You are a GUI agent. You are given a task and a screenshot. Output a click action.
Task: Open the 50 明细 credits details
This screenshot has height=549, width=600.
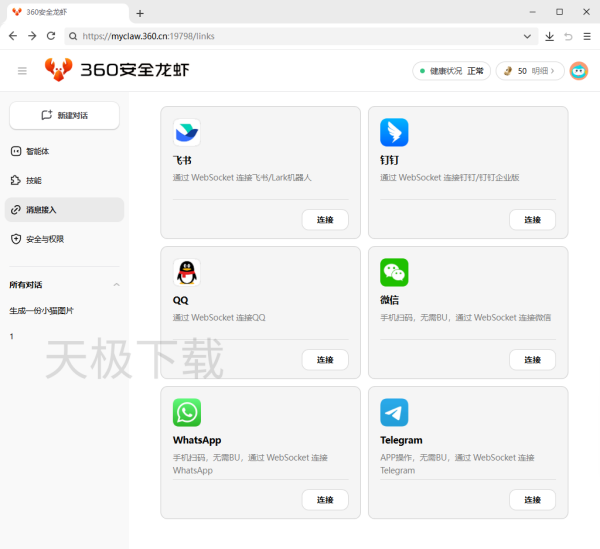(530, 71)
